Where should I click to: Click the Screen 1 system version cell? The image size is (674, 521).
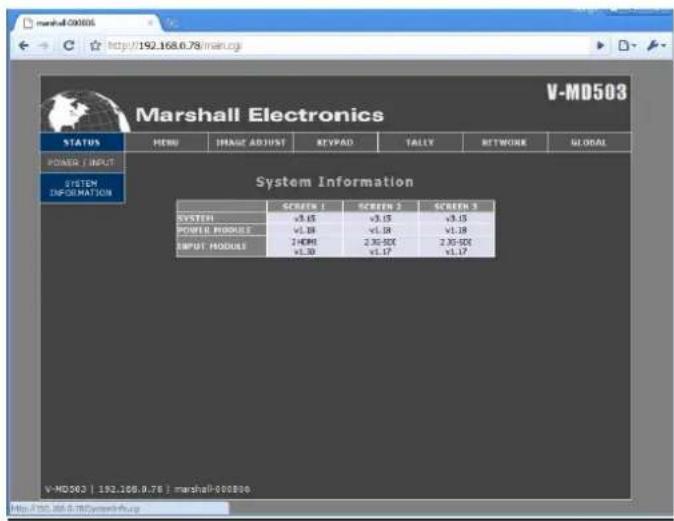click(304, 218)
